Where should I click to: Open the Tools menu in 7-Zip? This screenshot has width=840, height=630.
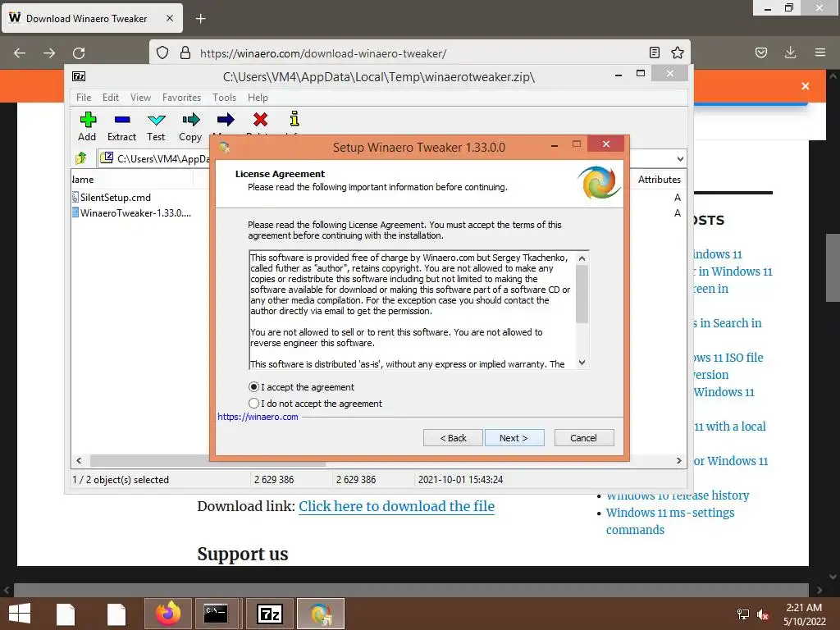pos(225,98)
